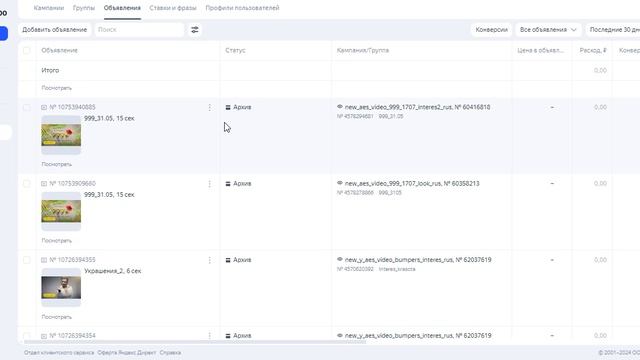
Task: Click the Цена в объявл... column header
Action: pos(540,51)
